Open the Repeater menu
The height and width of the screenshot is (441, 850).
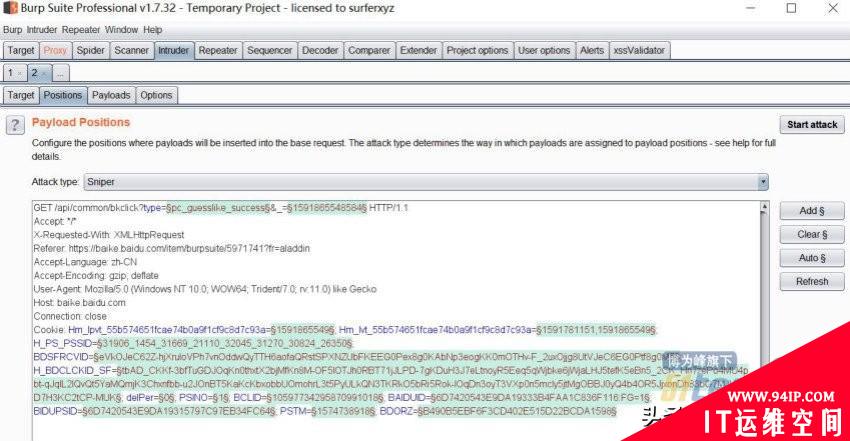point(81,30)
